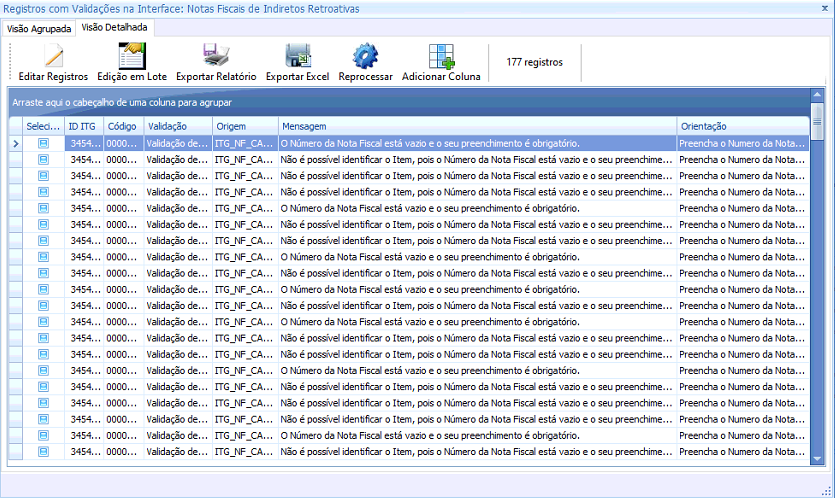Toggle the selection box in the second row

[44, 160]
